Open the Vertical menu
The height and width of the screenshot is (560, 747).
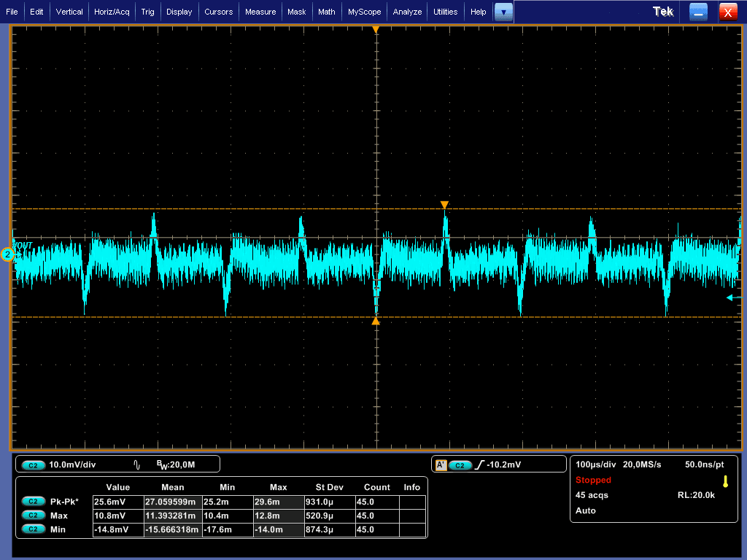click(x=69, y=12)
